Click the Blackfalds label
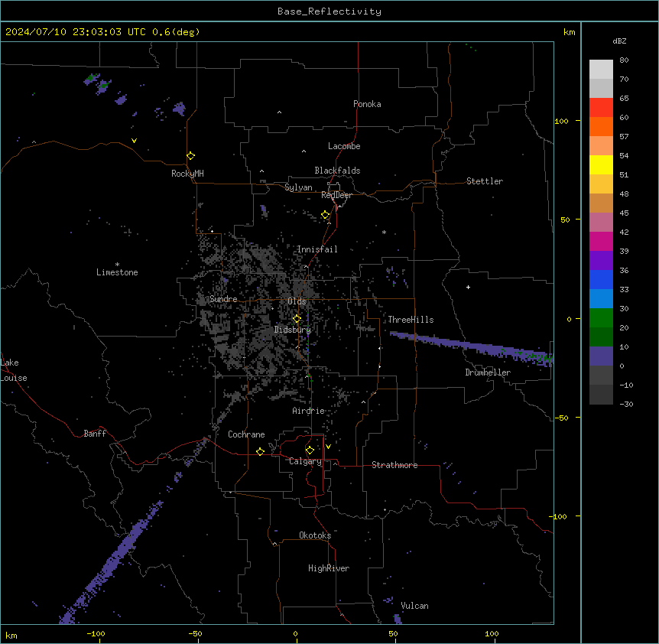Viewport: 659px width, 644px height. click(x=337, y=171)
